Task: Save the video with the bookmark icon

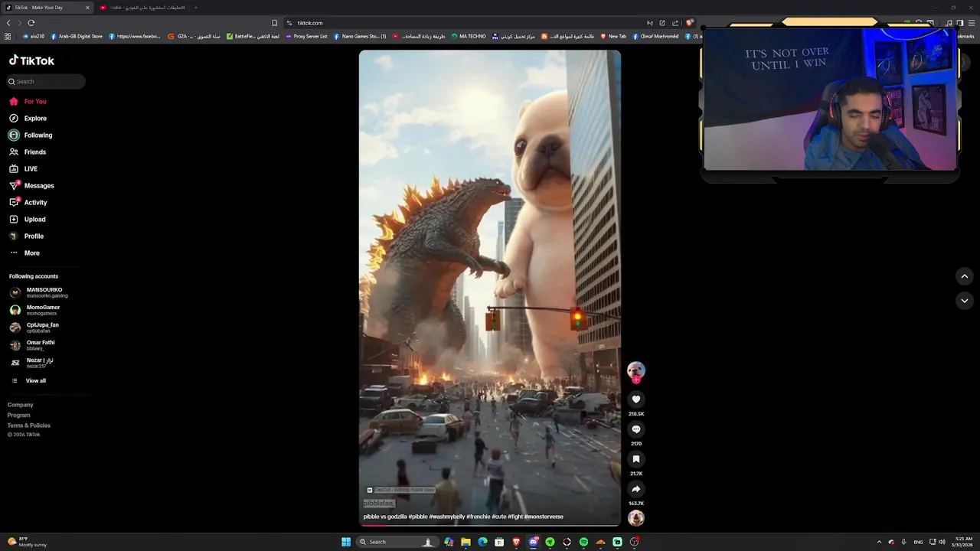Action: tap(635, 459)
